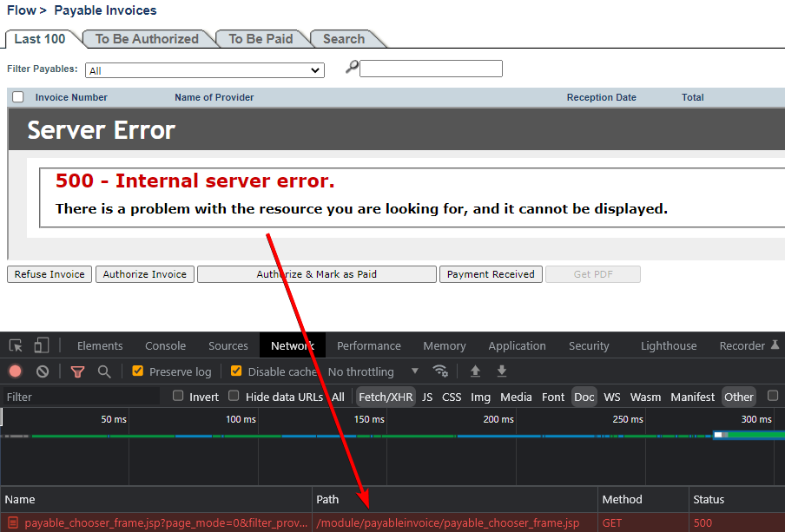Click the Refuse Invoice button

[x=49, y=274]
